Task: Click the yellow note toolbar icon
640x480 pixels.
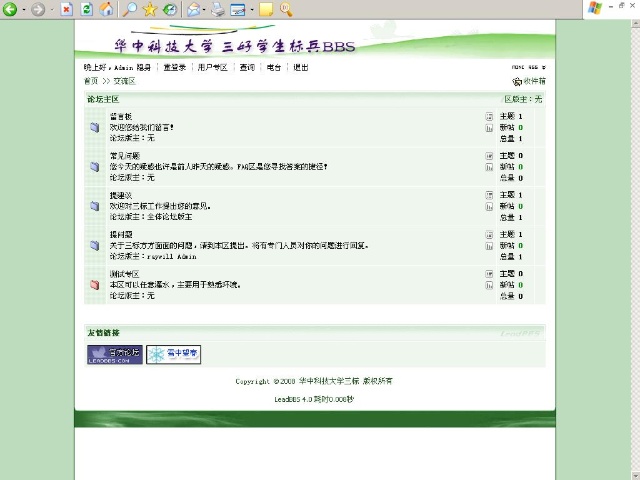Action: pyautogui.click(x=266, y=9)
